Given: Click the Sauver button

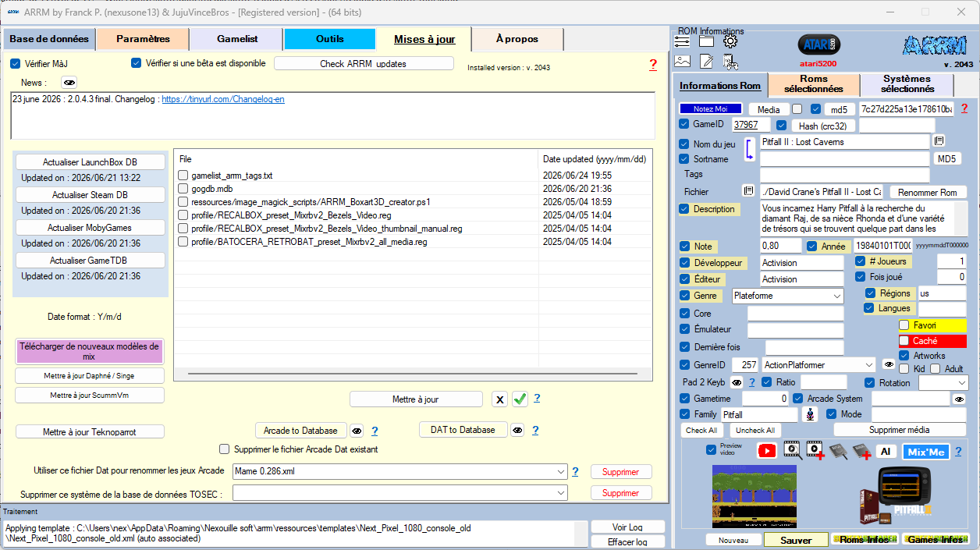Looking at the screenshot, I should 796,540.
